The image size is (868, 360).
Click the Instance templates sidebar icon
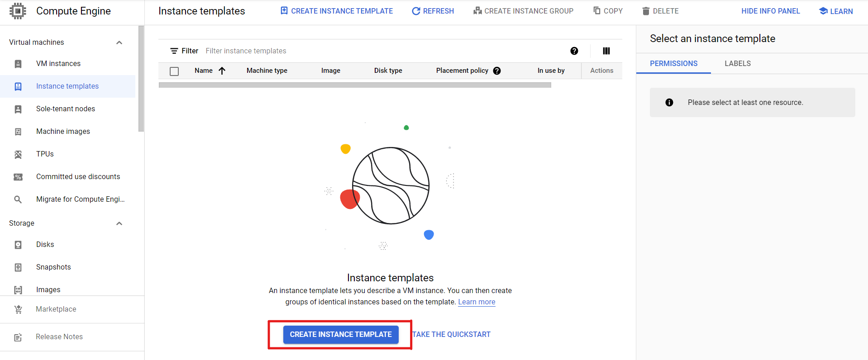click(18, 86)
